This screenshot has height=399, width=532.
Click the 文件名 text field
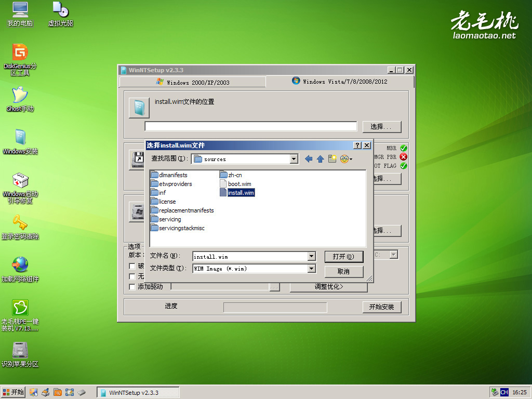click(x=250, y=257)
